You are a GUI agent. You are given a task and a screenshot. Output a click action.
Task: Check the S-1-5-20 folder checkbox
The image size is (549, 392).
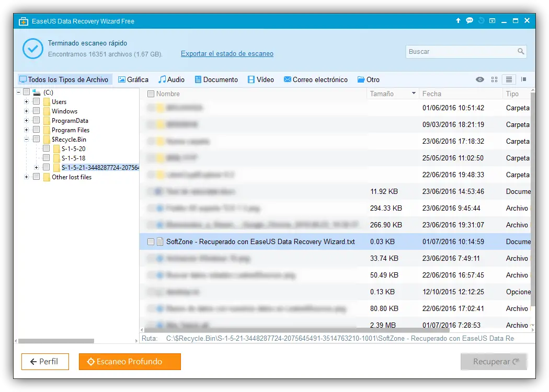click(46, 148)
